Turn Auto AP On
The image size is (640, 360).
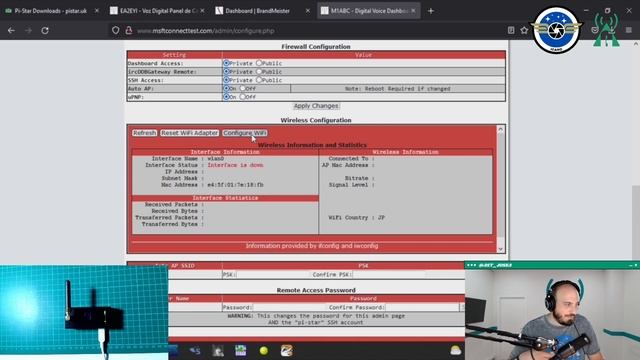pyautogui.click(x=226, y=88)
